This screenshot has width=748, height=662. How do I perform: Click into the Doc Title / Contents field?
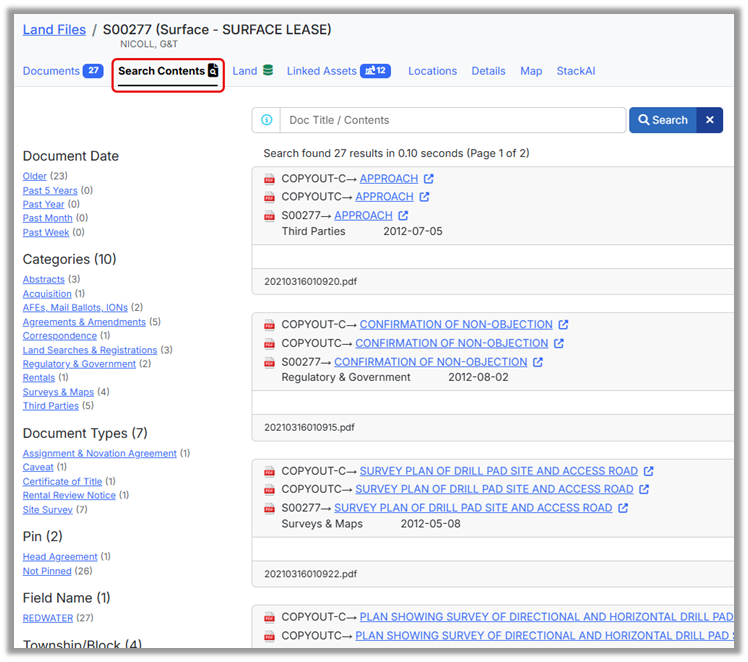(x=452, y=120)
